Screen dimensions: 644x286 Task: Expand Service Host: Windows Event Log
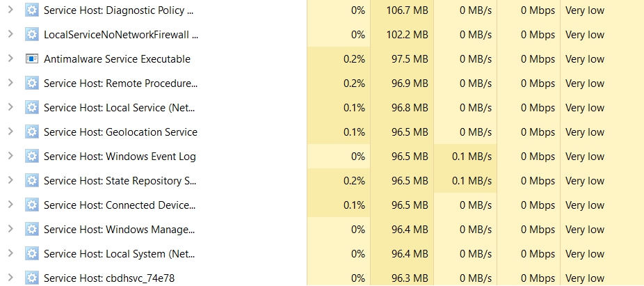pyautogui.click(x=10, y=156)
